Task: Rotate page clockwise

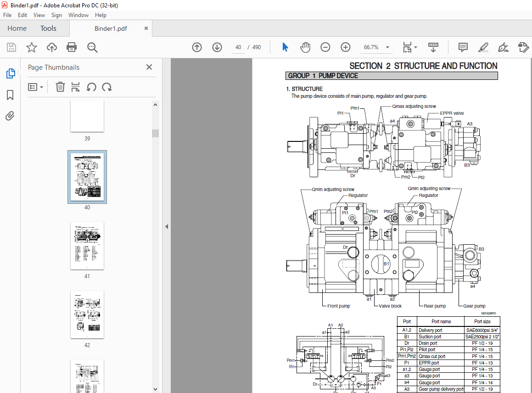Action: click(107, 87)
